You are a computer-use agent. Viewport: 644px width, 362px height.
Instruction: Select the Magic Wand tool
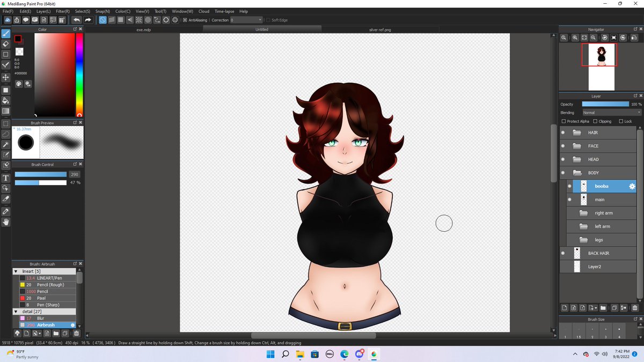6,145
